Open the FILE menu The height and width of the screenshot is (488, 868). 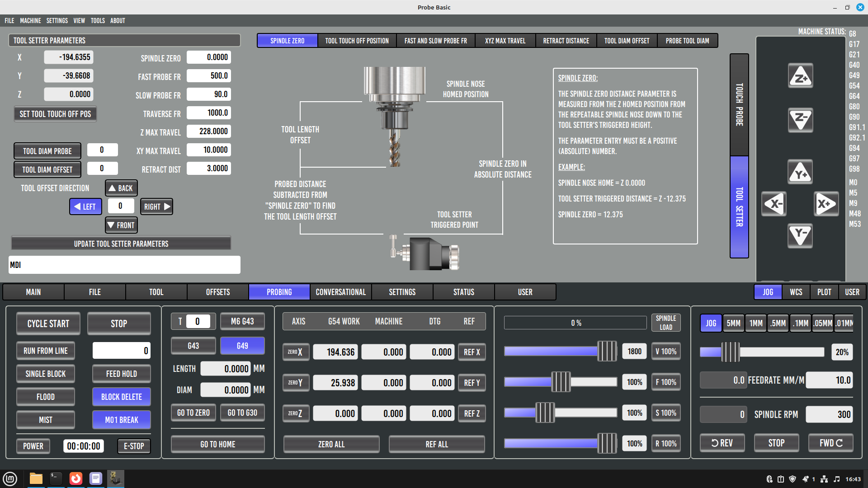pyautogui.click(x=9, y=21)
